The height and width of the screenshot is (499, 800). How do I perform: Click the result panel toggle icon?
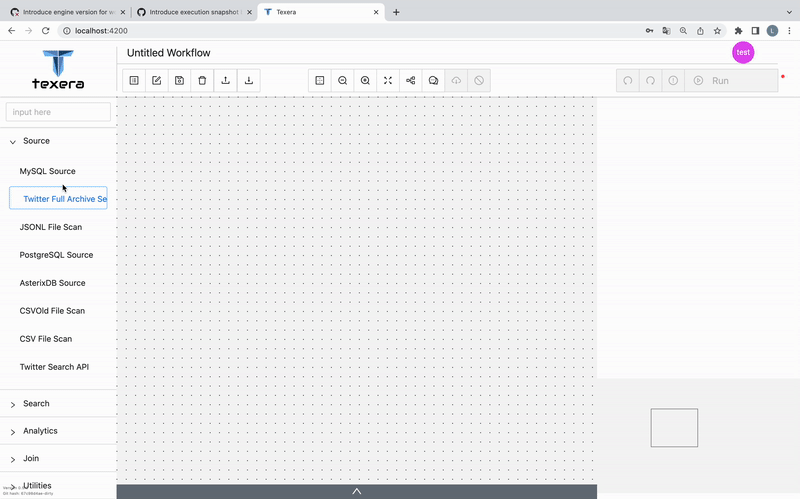click(134, 81)
